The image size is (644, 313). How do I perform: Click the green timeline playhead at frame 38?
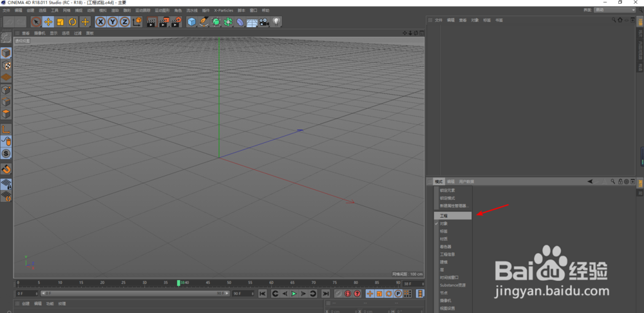(178, 283)
